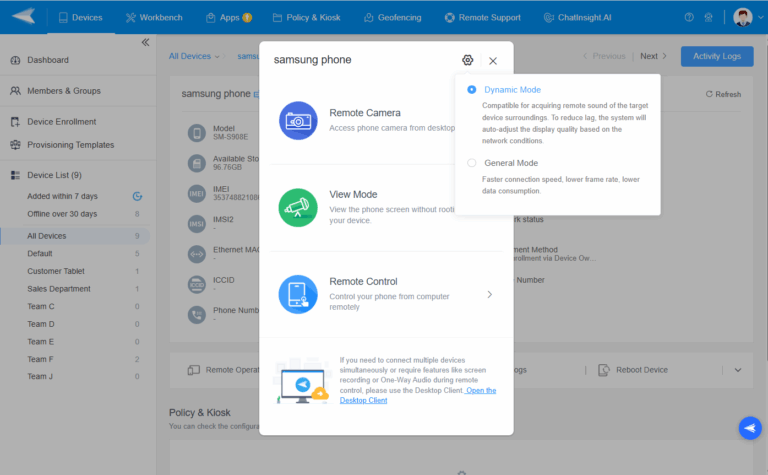Open Device Enrollment in the sidebar
Image resolution: width=768 pixels, height=475 pixels.
click(x=62, y=122)
